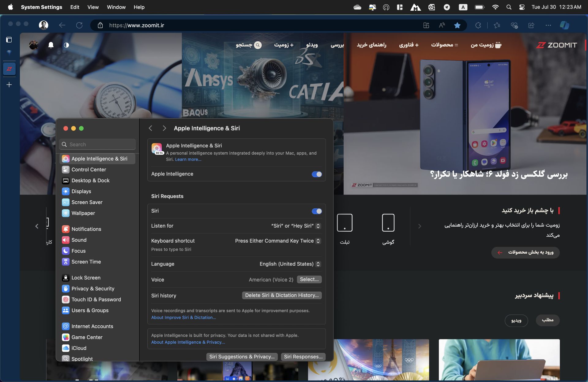588x382 pixels.
Task: Expand Listen for Siri voice options dropdown
Action: (318, 225)
